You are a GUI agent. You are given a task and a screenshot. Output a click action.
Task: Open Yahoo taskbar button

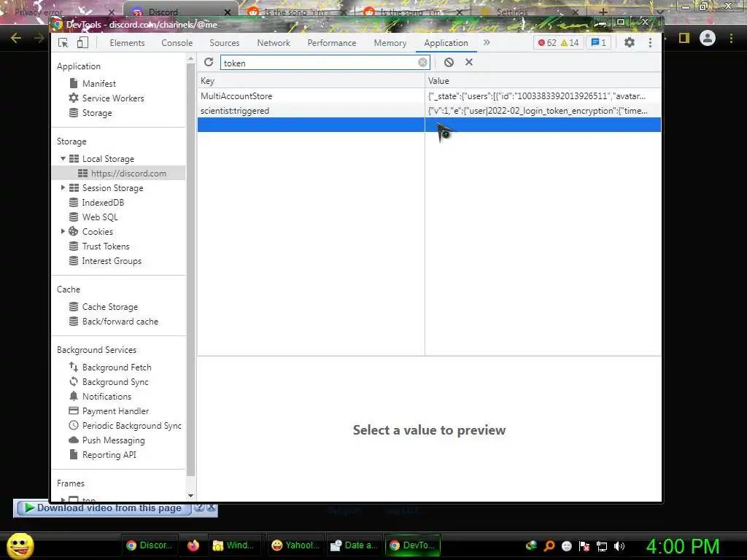296,545
